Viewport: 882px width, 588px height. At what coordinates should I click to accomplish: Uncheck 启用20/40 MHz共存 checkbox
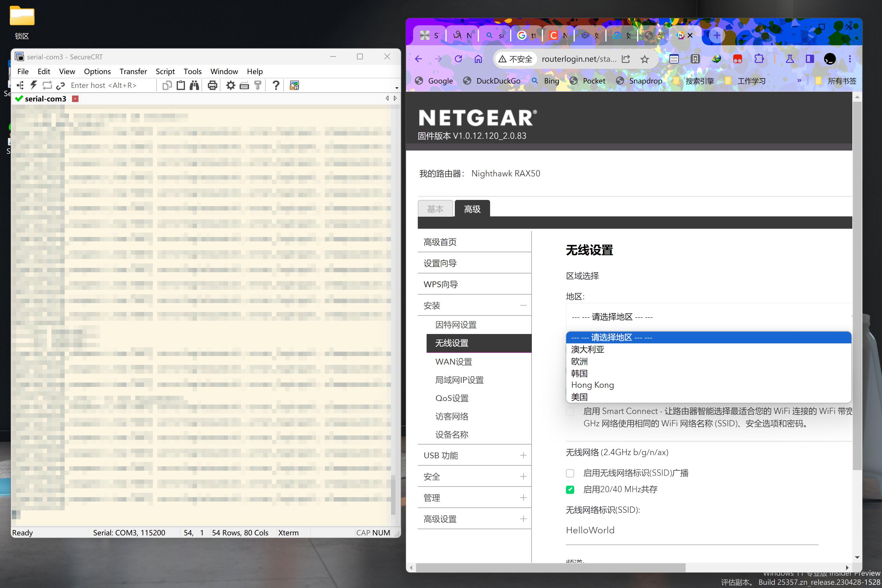coord(570,490)
